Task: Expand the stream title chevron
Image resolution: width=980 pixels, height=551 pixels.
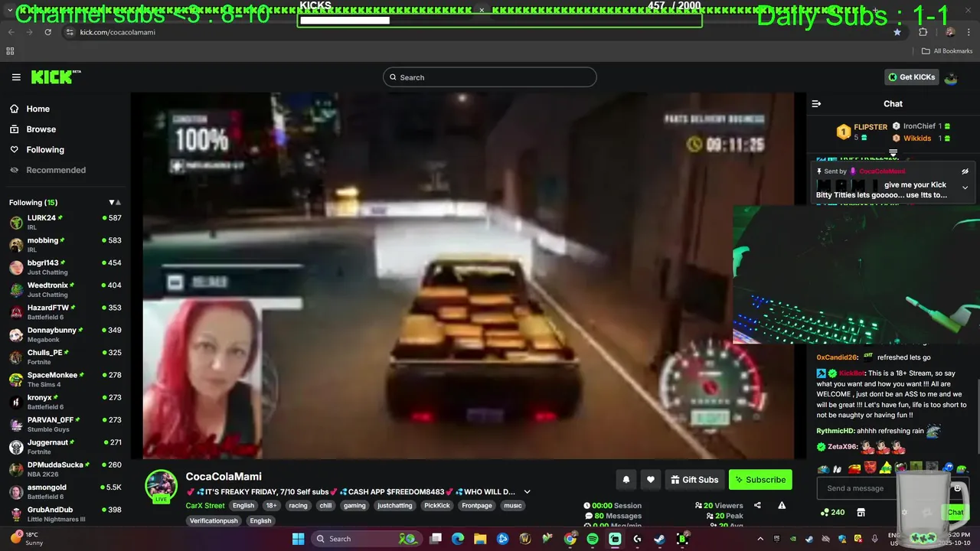Action: click(527, 492)
